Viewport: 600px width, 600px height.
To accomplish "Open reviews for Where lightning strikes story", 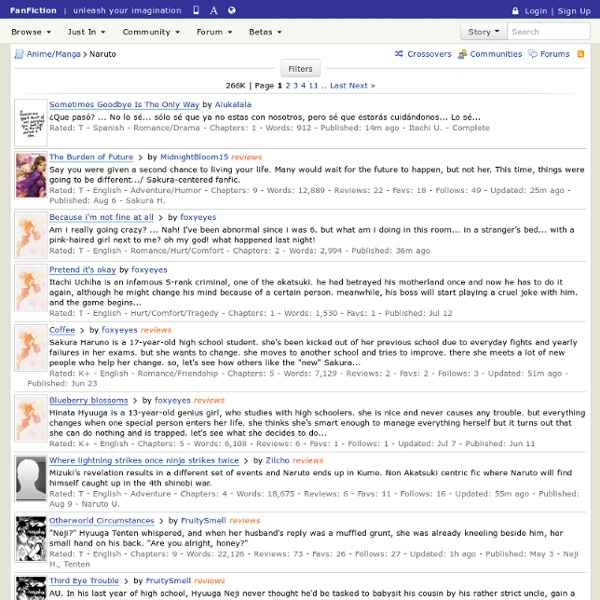I will (x=308, y=460).
